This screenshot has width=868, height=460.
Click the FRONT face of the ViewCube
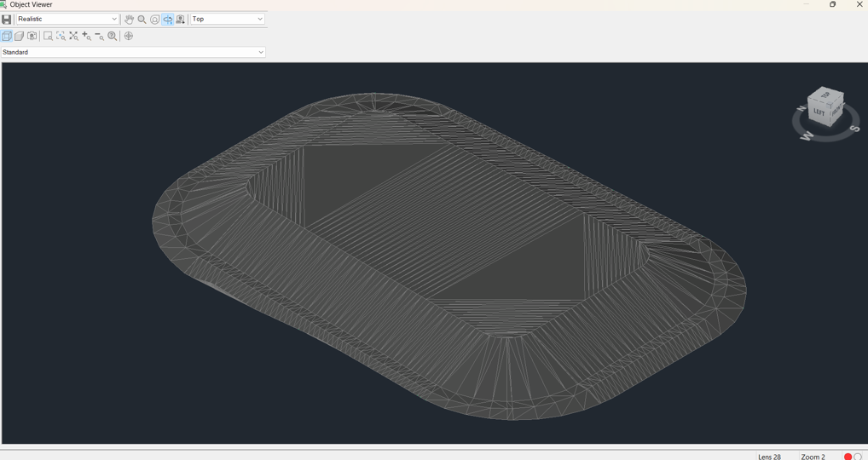tap(836, 110)
